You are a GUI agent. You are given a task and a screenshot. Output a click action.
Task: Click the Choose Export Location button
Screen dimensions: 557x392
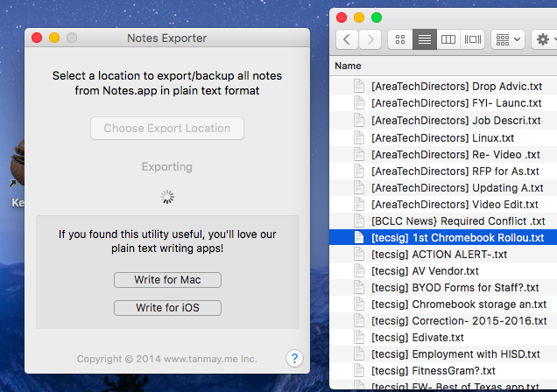pyautogui.click(x=167, y=128)
